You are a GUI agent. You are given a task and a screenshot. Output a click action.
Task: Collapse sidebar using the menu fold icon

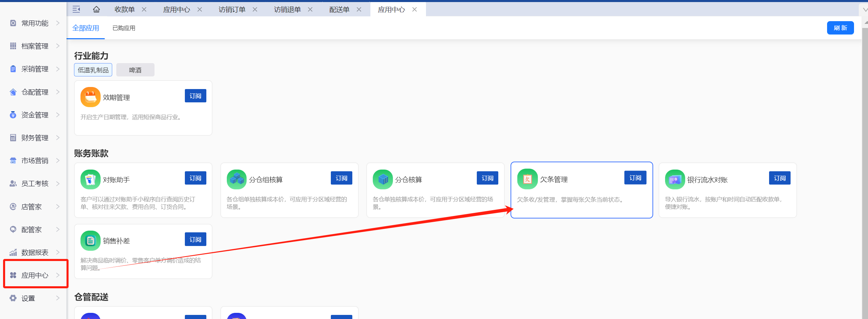[76, 10]
